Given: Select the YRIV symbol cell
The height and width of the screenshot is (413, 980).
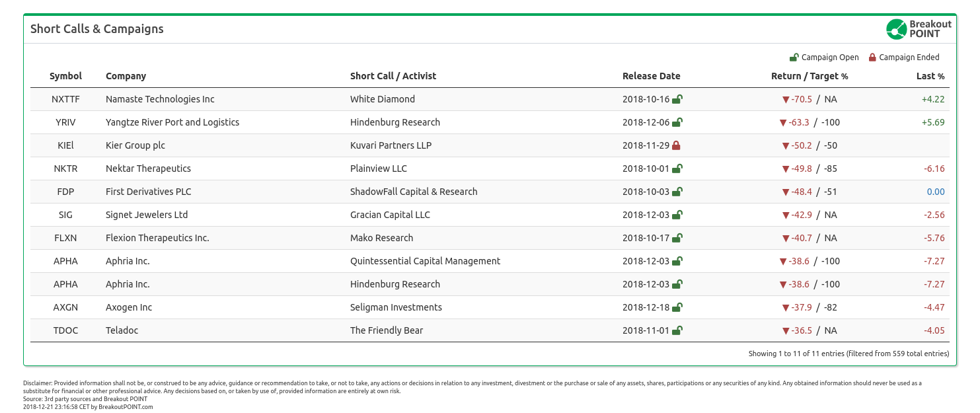Looking at the screenshot, I should (65, 122).
